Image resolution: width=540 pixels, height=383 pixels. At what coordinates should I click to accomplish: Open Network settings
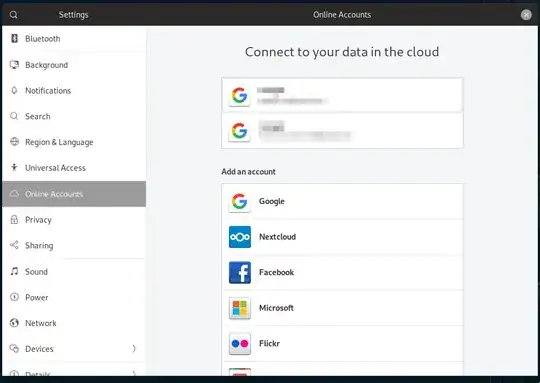point(74,323)
